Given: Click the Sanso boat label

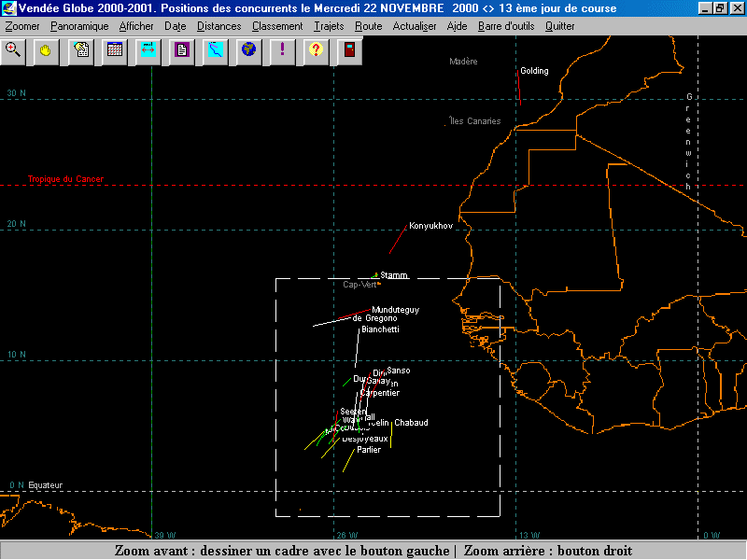Looking at the screenshot, I should (x=399, y=371).
